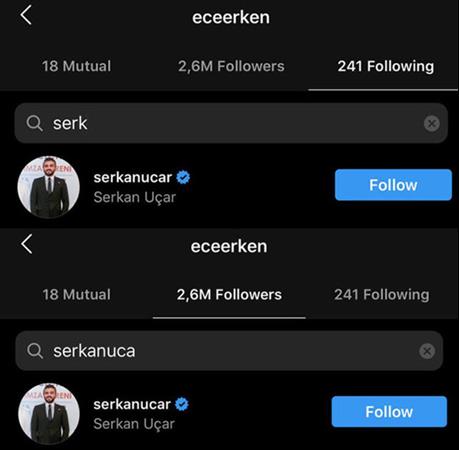Open the bottom Serkan Uçar profile picture
This screenshot has width=459, height=450.
coord(49,414)
